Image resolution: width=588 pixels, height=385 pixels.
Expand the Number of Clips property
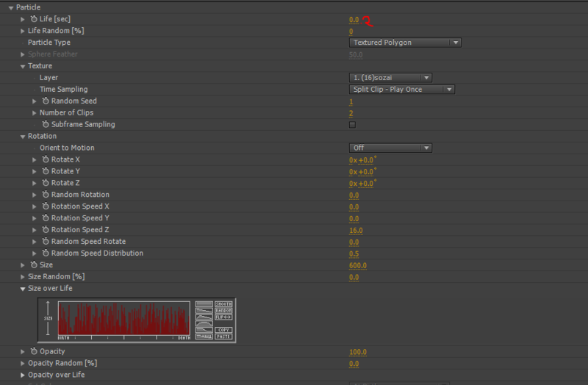[x=34, y=113]
